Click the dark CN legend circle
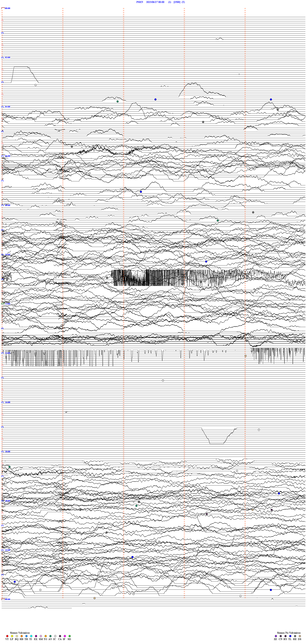This screenshot has width=307, height=644. coord(281,636)
